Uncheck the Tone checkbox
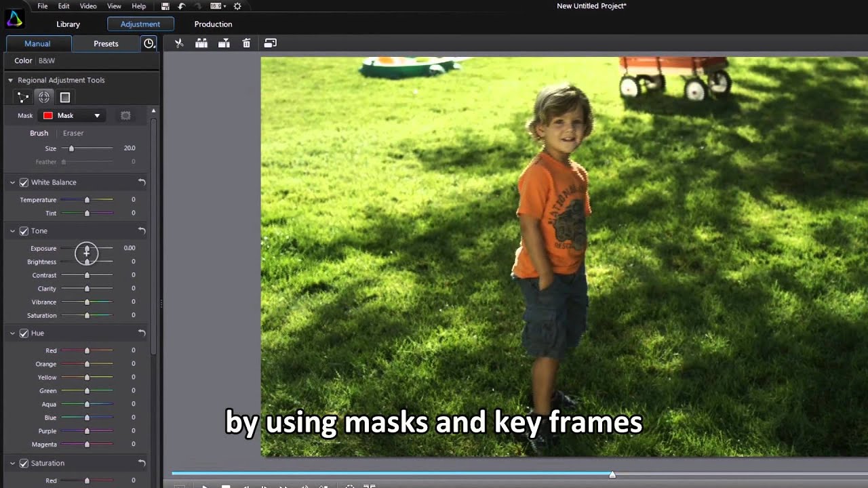 coord(24,231)
